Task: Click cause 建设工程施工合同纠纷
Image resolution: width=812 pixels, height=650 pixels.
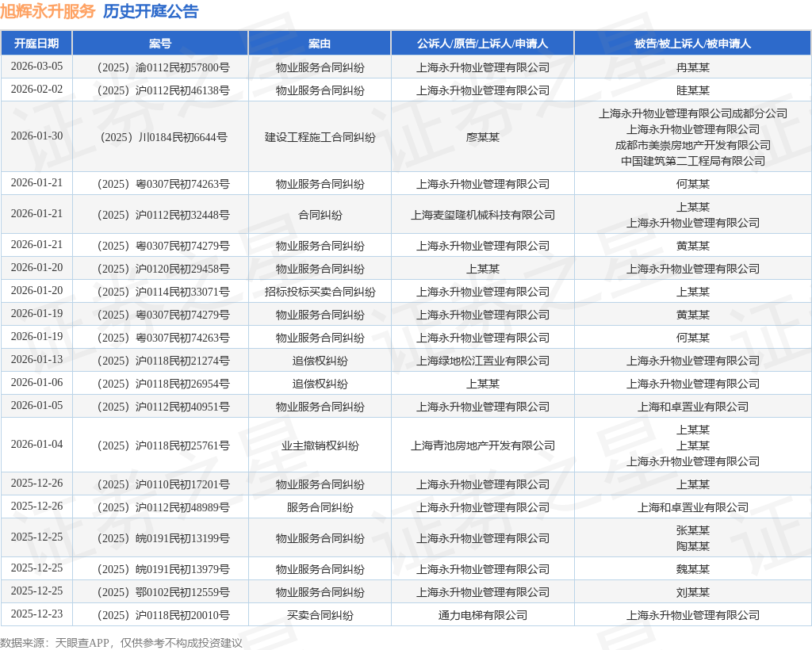Action: coord(320,137)
